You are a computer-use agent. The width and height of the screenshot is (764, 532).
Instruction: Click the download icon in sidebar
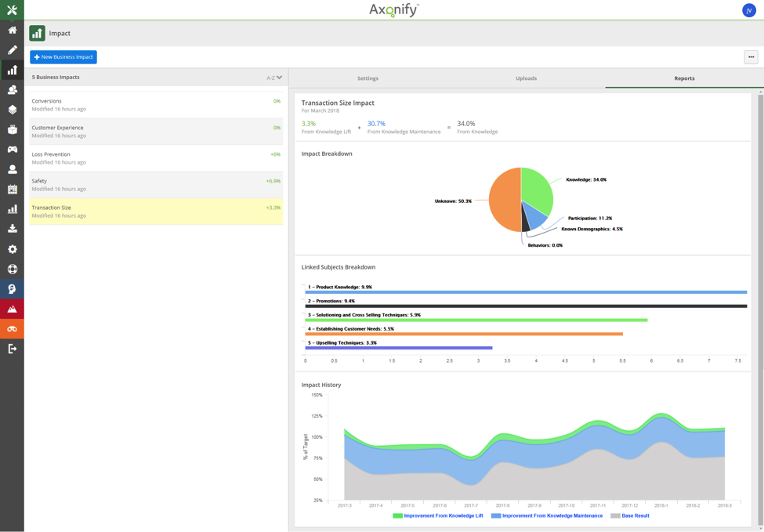click(x=12, y=229)
